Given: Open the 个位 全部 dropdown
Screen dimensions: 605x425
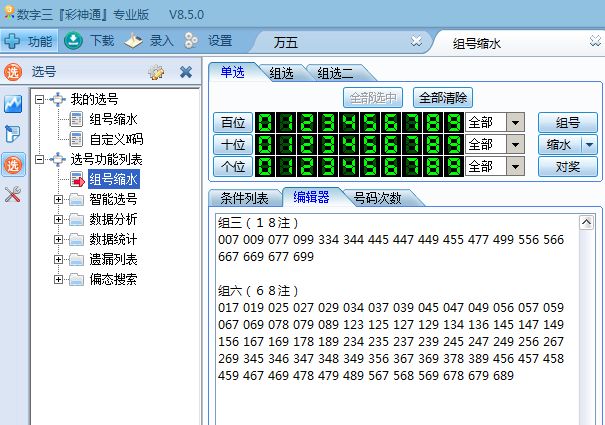Looking at the screenshot, I should coord(515,167).
